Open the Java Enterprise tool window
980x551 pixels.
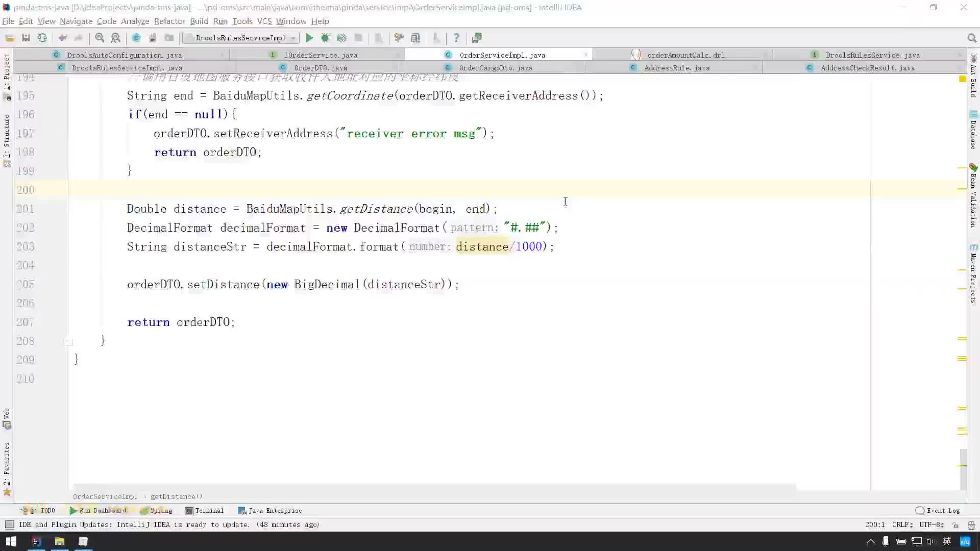pos(270,510)
